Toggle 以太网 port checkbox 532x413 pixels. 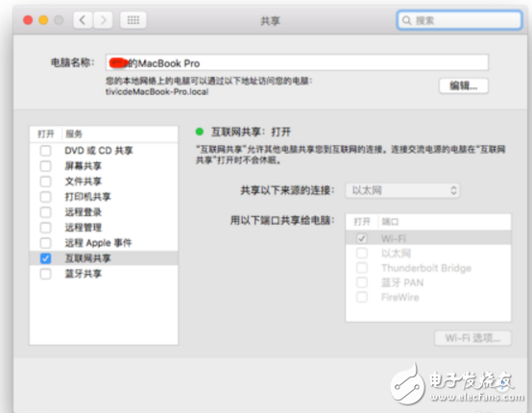(x=362, y=254)
